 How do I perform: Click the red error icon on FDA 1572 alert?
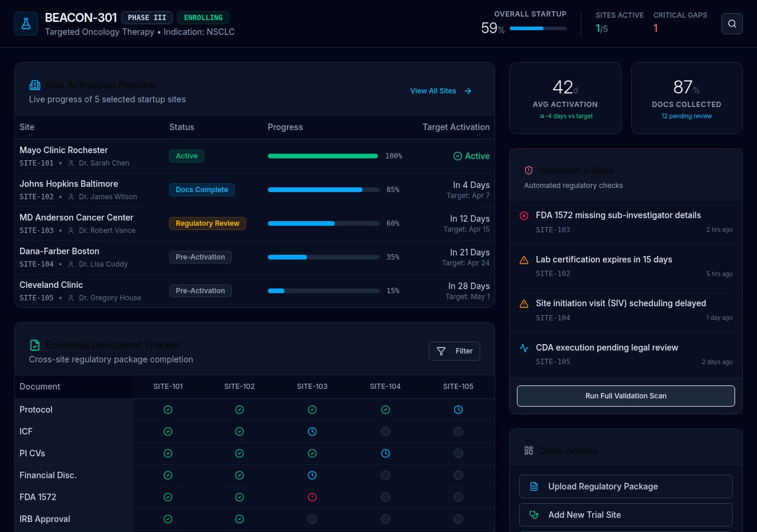click(523, 216)
